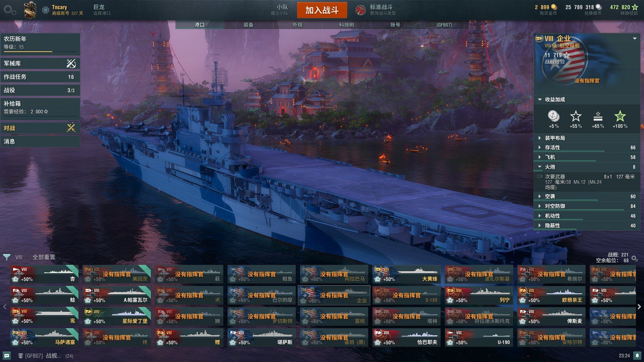
Task: Open the carousel settings gear near 空余船位
Action: [634, 258]
